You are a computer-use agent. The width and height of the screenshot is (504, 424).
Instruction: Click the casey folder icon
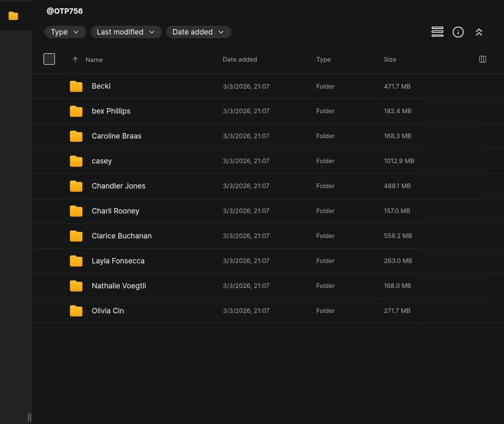(76, 161)
